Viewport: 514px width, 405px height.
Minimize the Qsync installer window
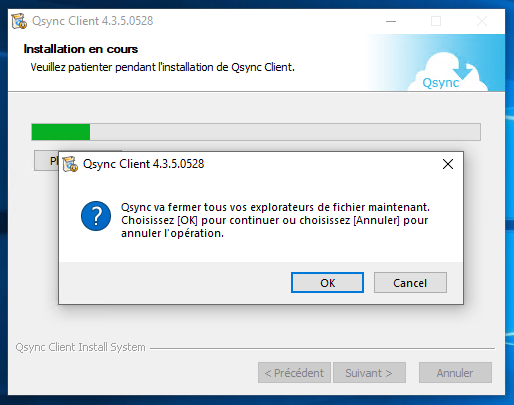(x=391, y=21)
